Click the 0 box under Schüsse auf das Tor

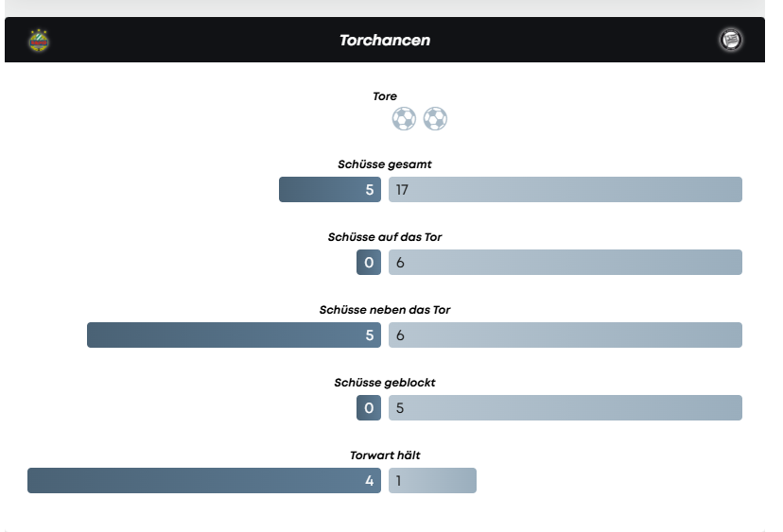point(369,263)
